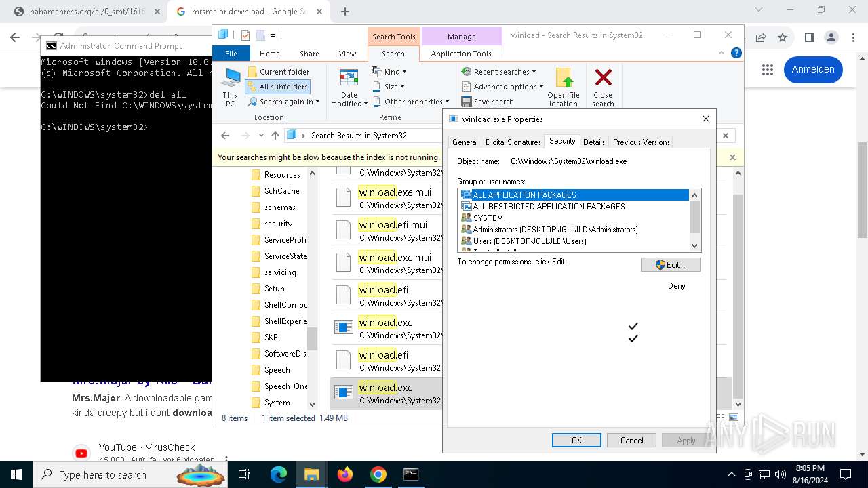Open the Date modified dropdown arrow
Image resolution: width=868 pixels, height=488 pixels.
click(366, 104)
